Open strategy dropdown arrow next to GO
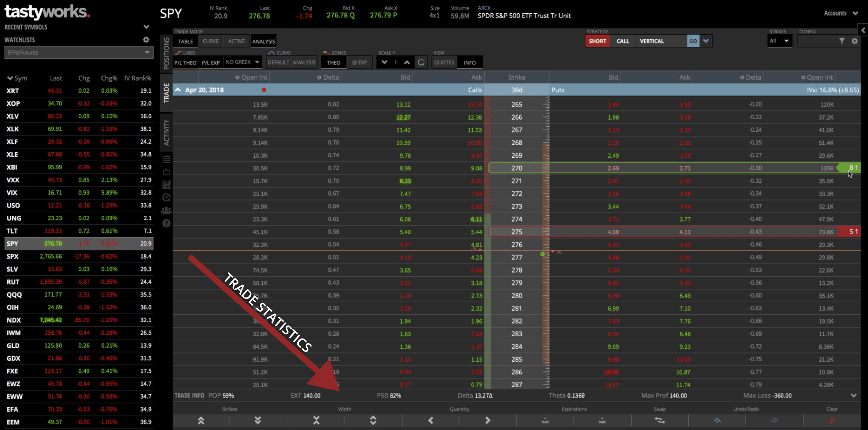The image size is (868, 430). click(706, 41)
